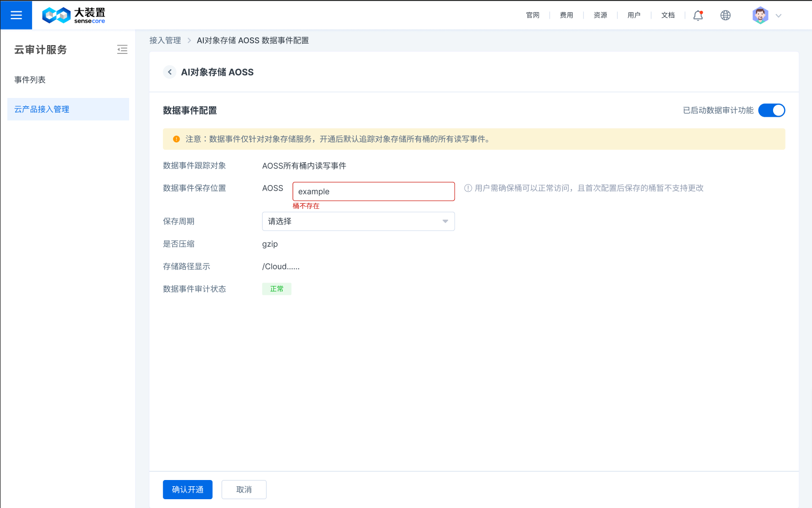Click the AOSS bucket name input field
This screenshot has height=508, width=812.
[x=373, y=191]
